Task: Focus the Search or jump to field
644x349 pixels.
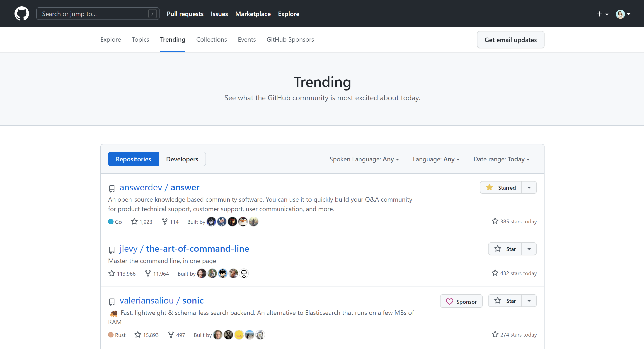Action: click(x=98, y=14)
